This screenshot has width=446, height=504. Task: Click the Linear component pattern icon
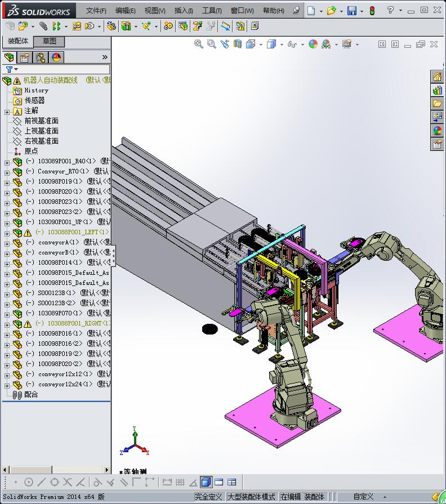pos(56,26)
